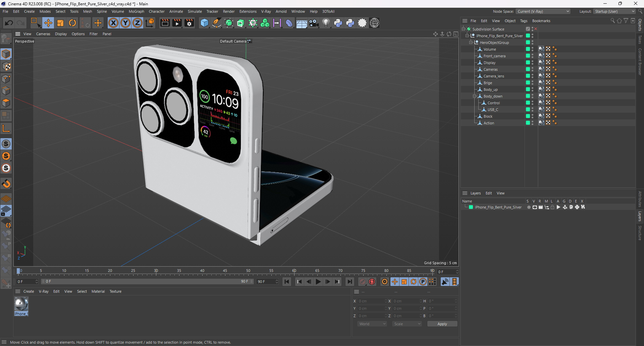Collapse the Body_down tree node
The width and height of the screenshot is (644, 346).
click(475, 96)
